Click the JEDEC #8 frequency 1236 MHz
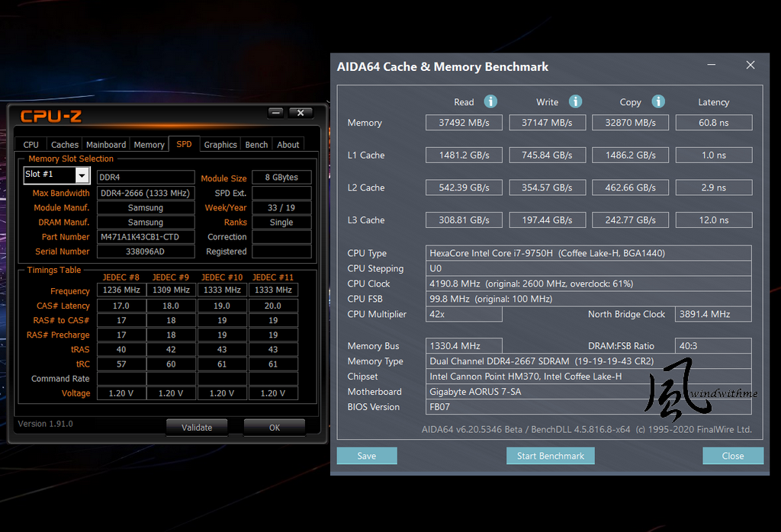The width and height of the screenshot is (781, 532). pyautogui.click(x=121, y=290)
